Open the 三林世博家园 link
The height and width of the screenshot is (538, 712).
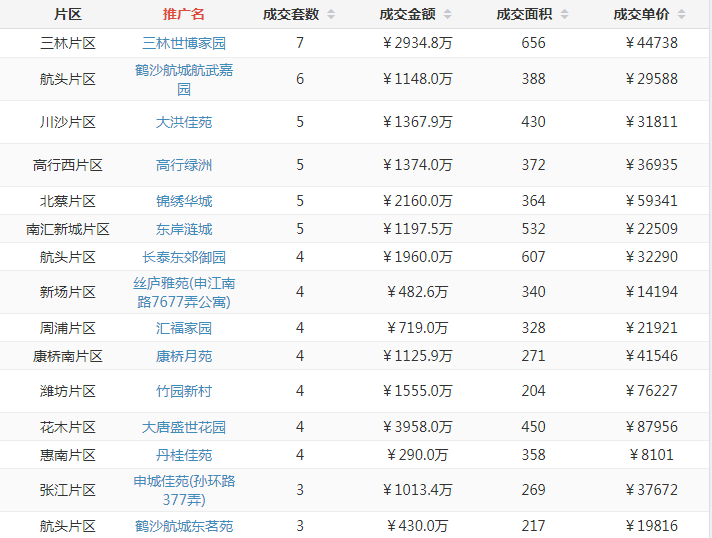(x=184, y=43)
